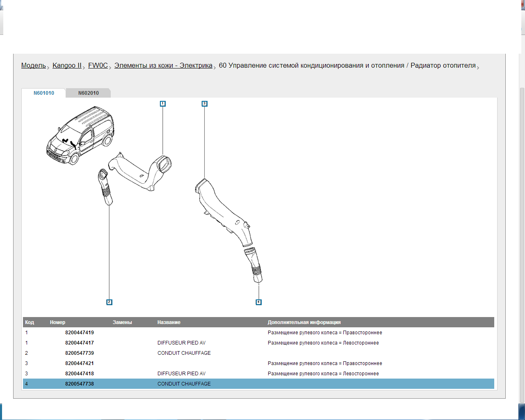Click Левостороннее info for part 8200447417
Viewport: 525px width, 420px height.
pyautogui.click(x=323, y=343)
